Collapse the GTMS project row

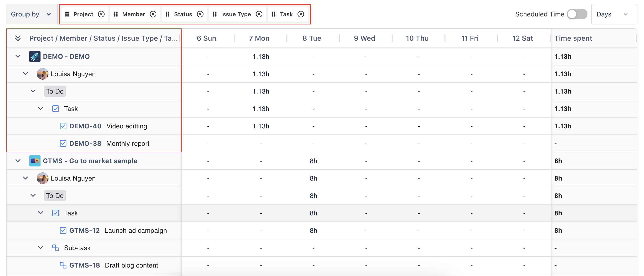(18, 161)
